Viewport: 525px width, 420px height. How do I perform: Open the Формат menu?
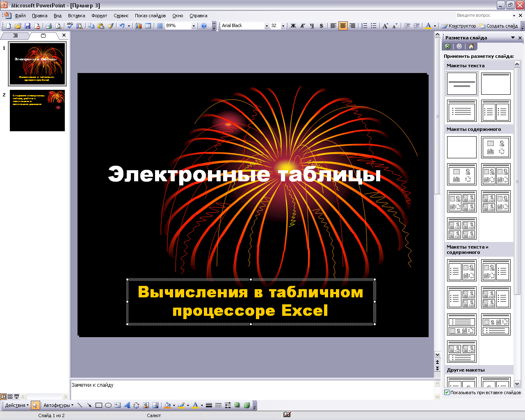[x=99, y=16]
